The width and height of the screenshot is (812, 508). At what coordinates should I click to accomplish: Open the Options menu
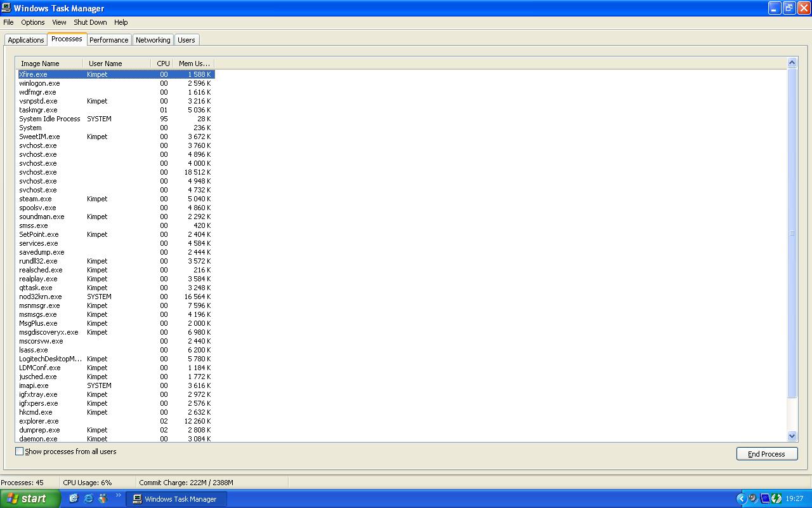(x=33, y=22)
